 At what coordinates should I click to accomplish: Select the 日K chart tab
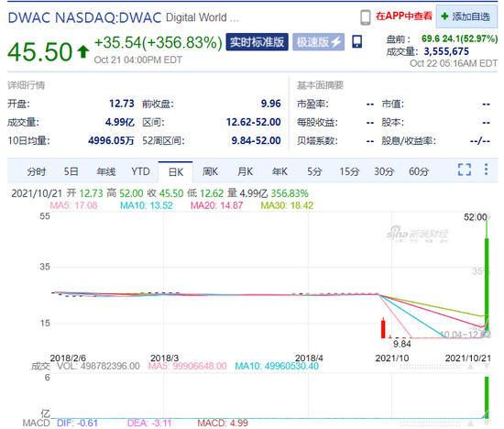[x=176, y=172]
